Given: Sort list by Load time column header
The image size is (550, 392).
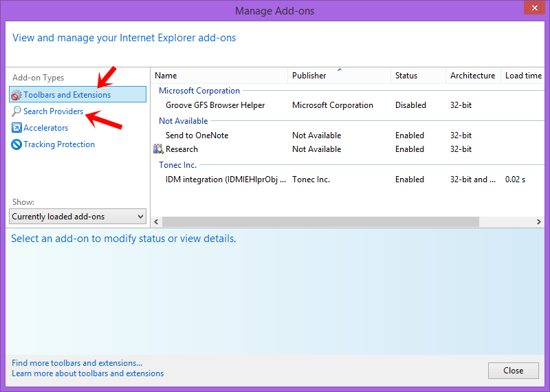Looking at the screenshot, I should click(522, 76).
